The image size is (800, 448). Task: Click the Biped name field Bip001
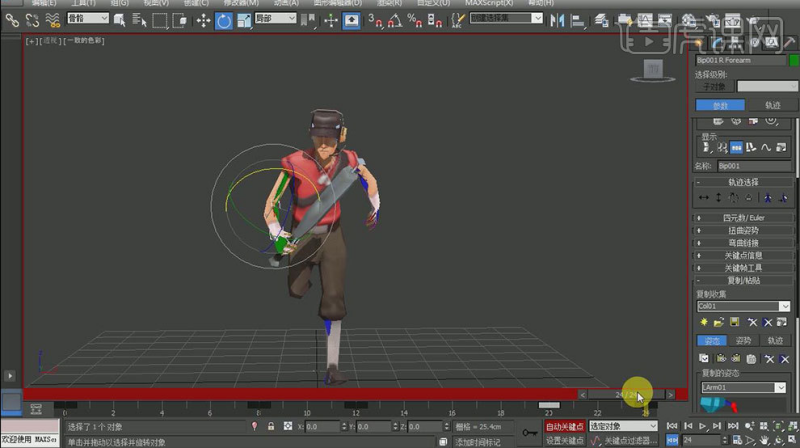coord(754,166)
